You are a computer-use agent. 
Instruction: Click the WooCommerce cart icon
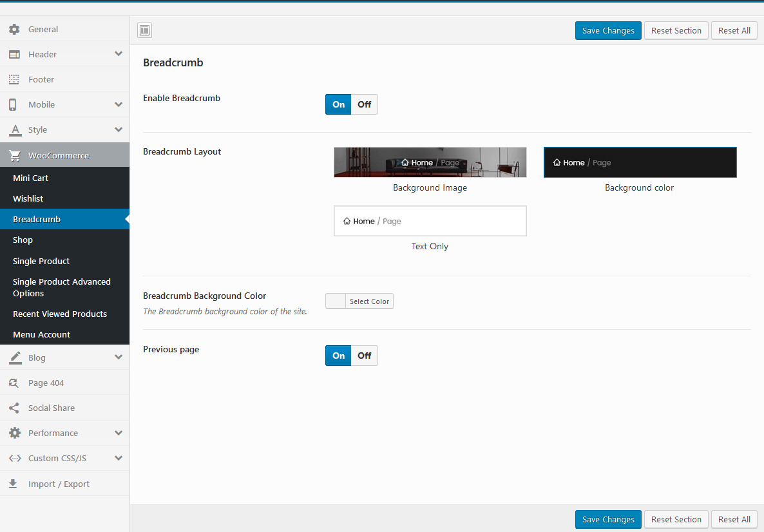[x=15, y=155]
